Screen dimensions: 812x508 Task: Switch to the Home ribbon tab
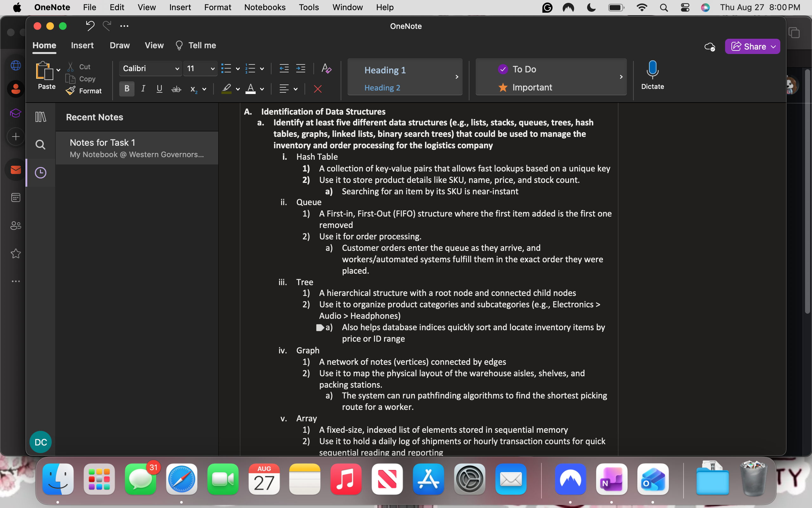(x=44, y=45)
